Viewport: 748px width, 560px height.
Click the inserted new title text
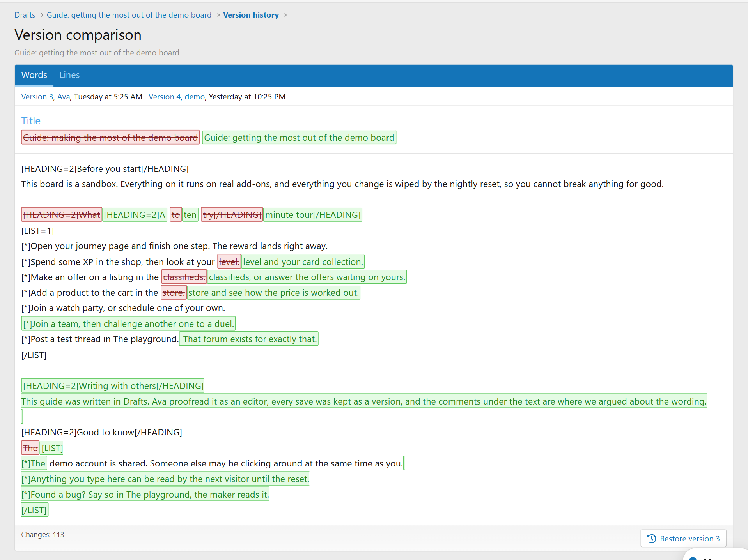[x=299, y=138]
